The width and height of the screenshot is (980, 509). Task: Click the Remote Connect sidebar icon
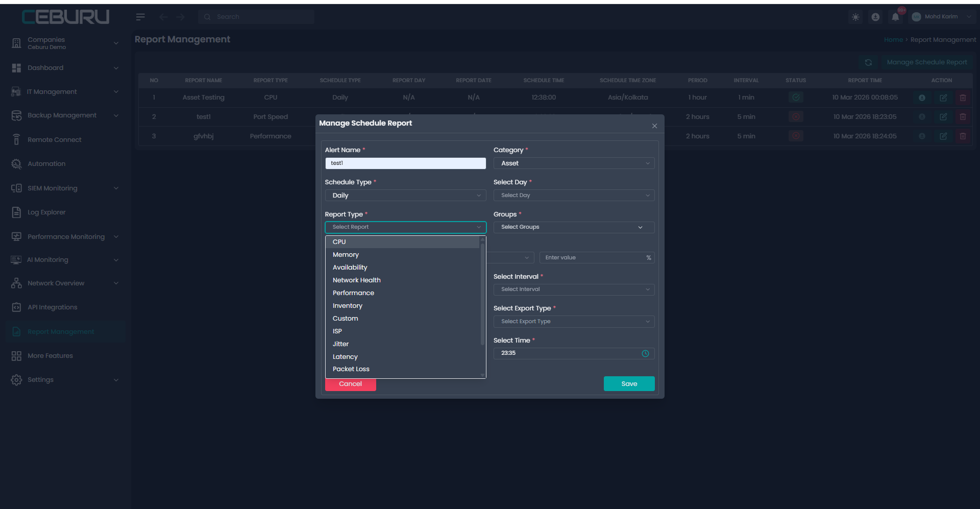point(16,139)
